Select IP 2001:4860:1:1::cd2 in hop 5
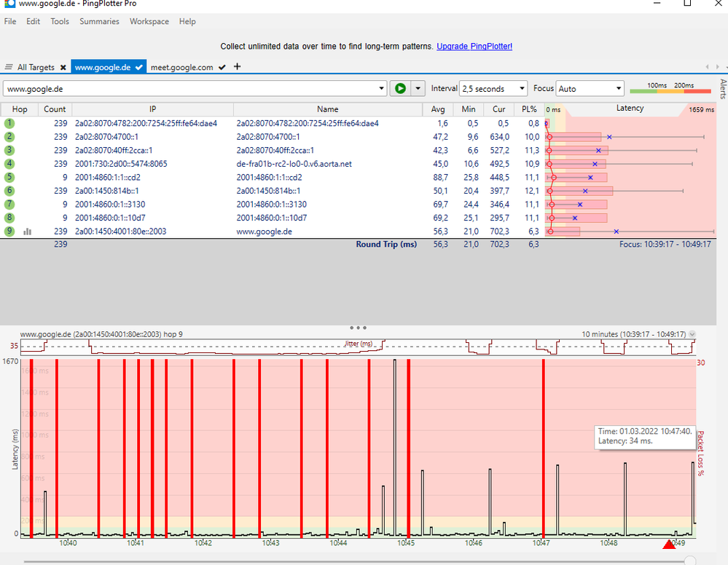This screenshot has width=728, height=565. tap(107, 177)
